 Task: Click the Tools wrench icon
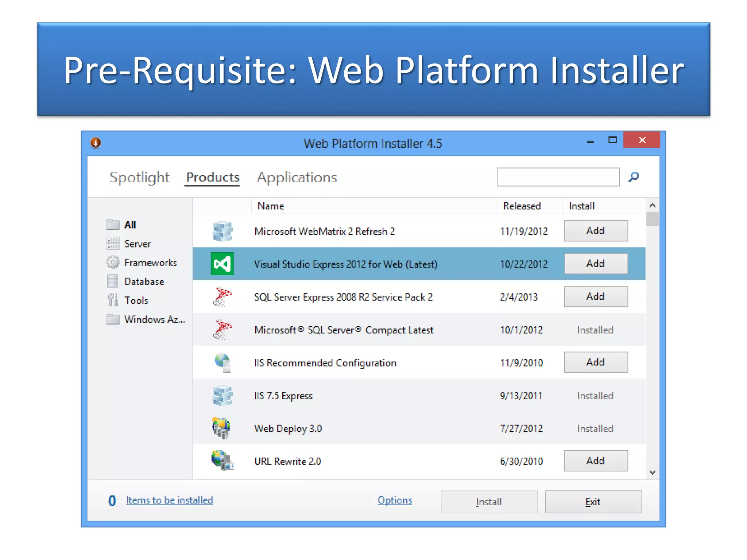point(113,300)
